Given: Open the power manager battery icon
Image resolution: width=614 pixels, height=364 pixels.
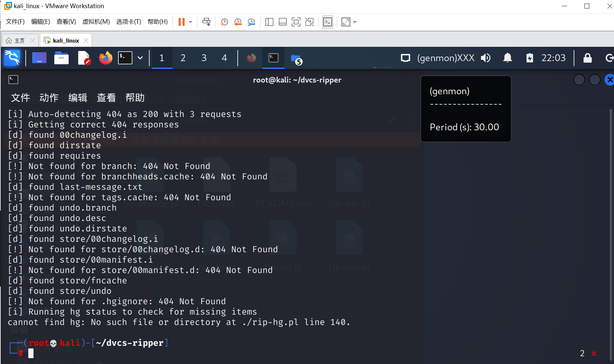Looking at the screenshot, I should 530,58.
